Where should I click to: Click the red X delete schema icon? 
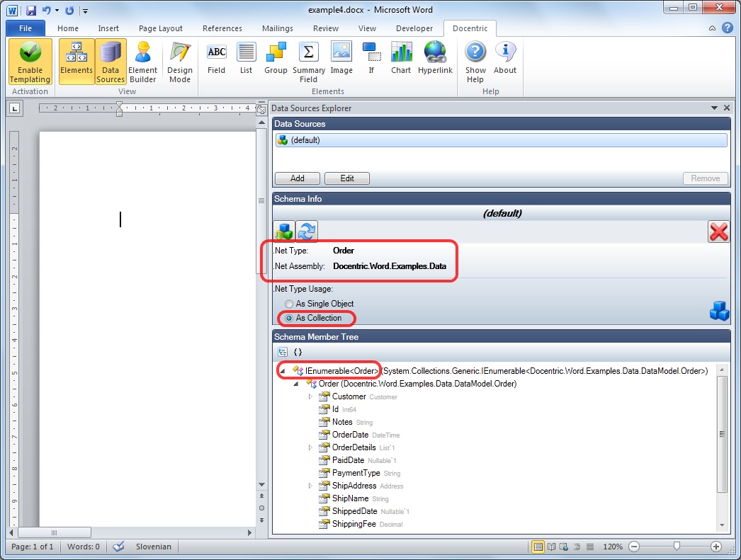[718, 232]
